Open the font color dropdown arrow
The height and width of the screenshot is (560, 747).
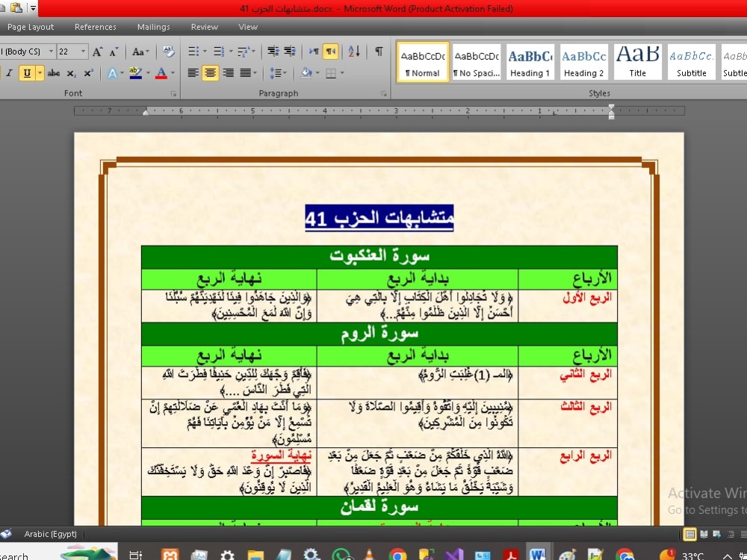click(x=173, y=73)
